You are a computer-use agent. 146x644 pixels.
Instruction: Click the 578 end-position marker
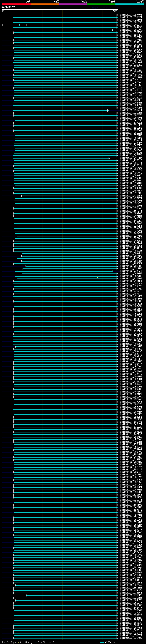click(115, 11)
